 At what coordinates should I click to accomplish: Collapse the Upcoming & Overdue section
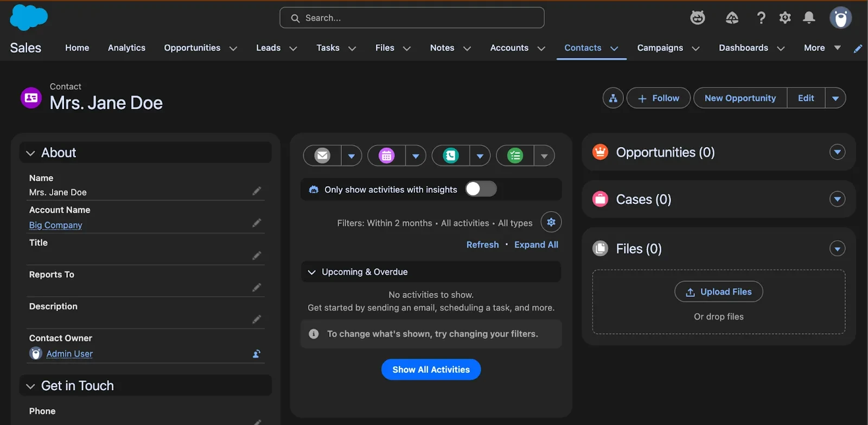[x=312, y=272]
